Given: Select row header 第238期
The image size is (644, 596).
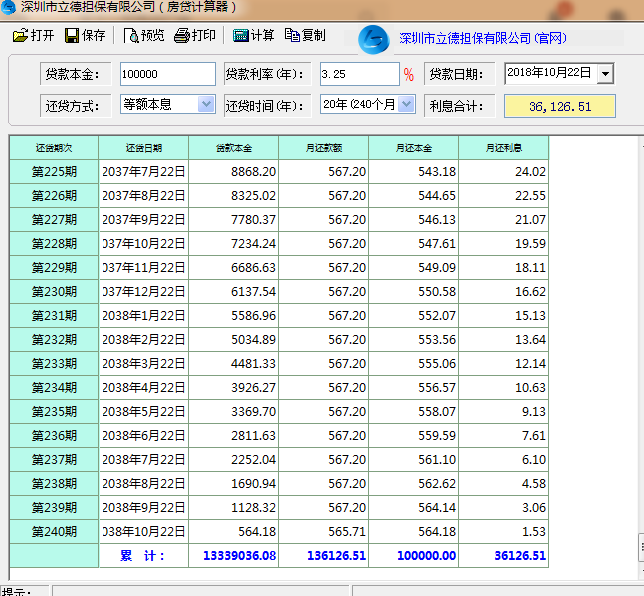Looking at the screenshot, I should [54, 484].
